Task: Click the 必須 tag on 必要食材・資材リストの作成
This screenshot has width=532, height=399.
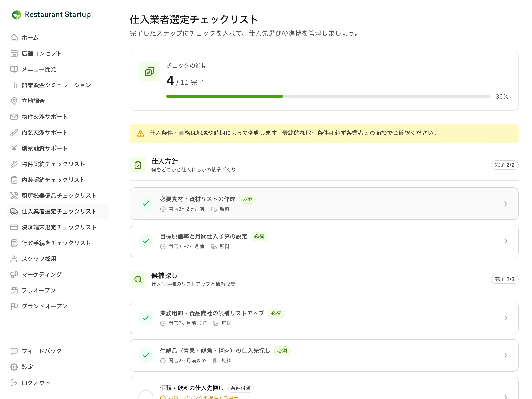Action: pyautogui.click(x=247, y=199)
